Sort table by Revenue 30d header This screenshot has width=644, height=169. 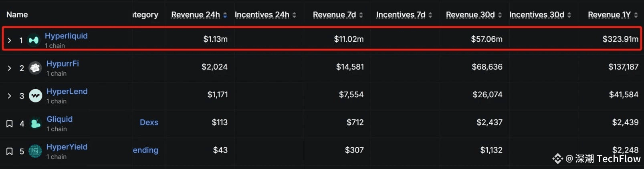(x=470, y=15)
